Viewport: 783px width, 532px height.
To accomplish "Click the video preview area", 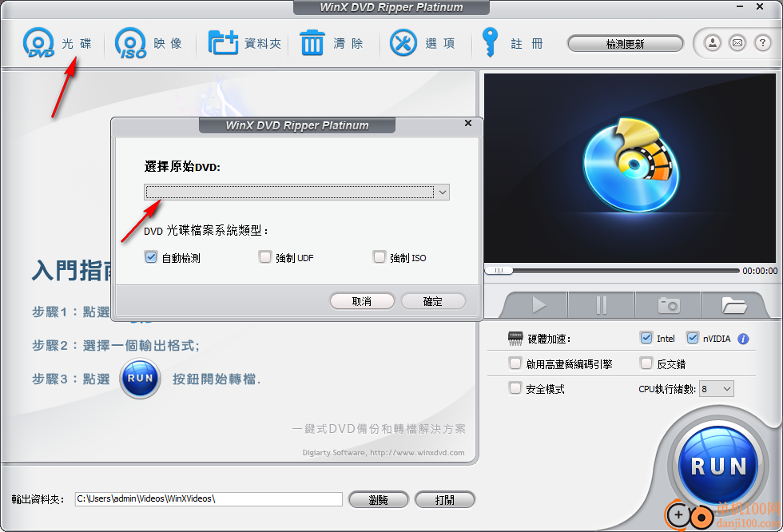I will 630,169.
